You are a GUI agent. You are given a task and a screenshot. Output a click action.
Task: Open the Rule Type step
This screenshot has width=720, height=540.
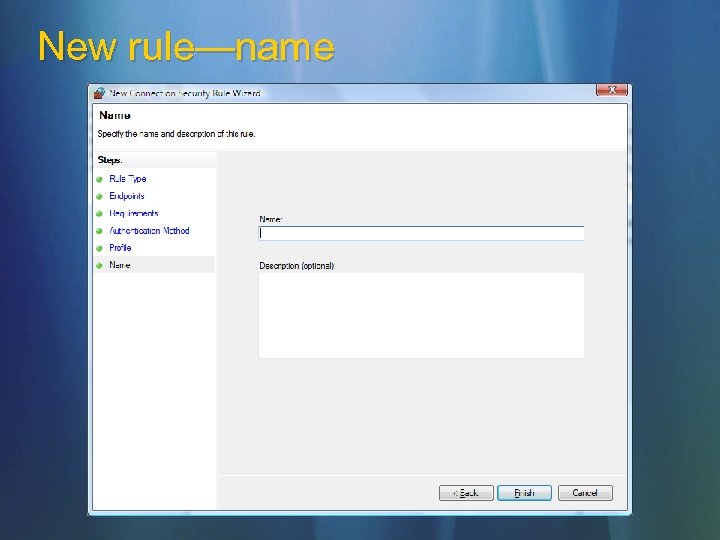128,179
